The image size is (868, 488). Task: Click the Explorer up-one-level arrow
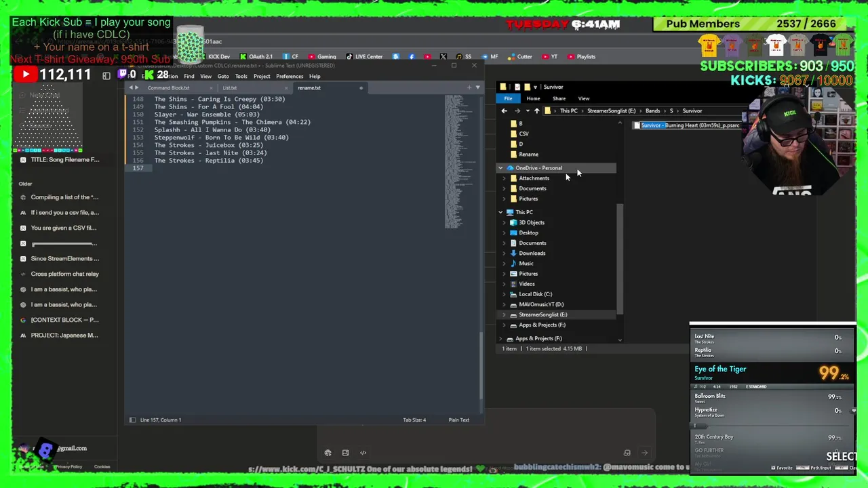point(536,111)
